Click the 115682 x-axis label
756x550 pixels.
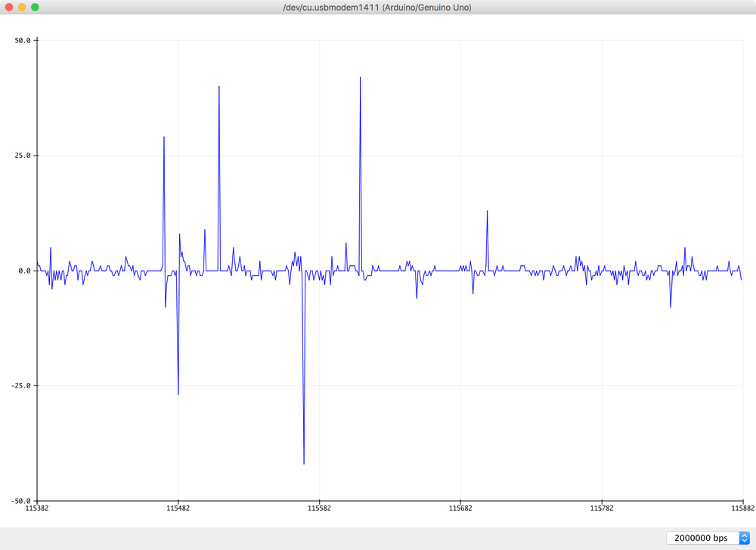click(460, 510)
